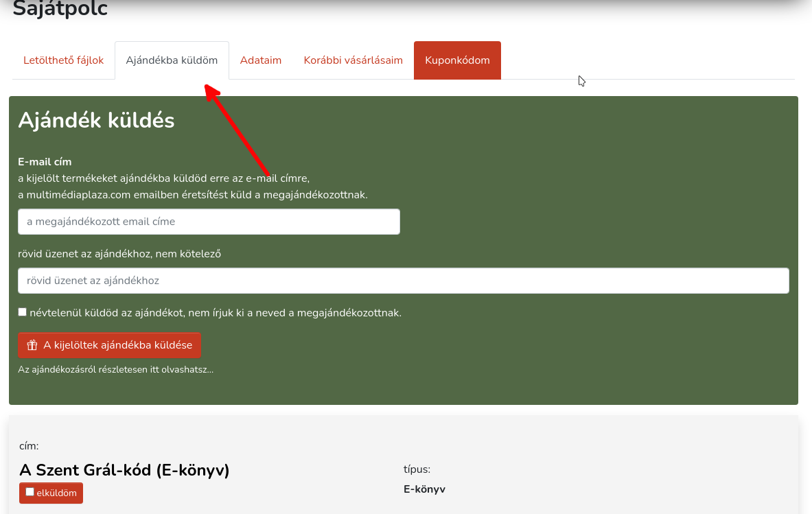812x514 pixels.
Task: Open the detailed gifting info link
Action: (x=115, y=370)
